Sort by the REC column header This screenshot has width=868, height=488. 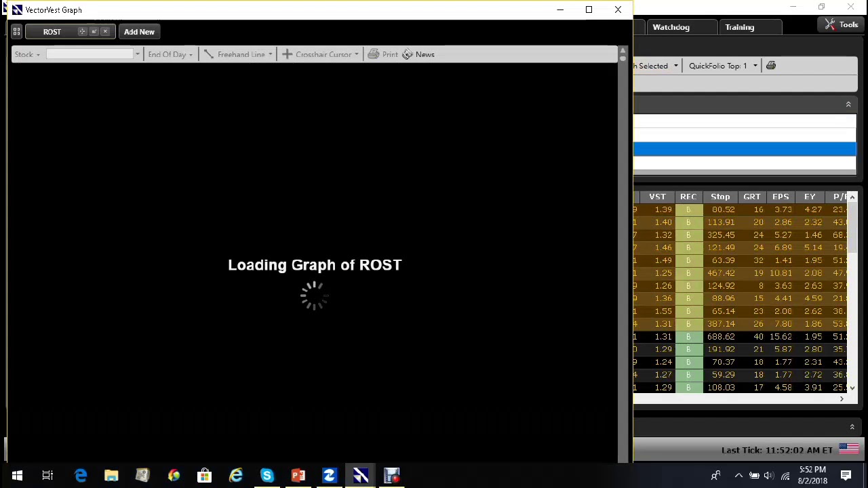688,197
